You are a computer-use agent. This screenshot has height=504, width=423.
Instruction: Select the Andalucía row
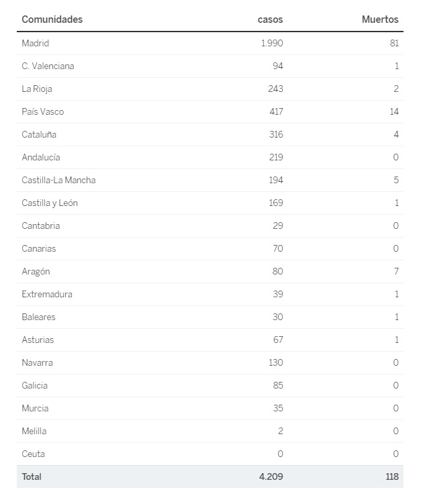tap(210, 158)
